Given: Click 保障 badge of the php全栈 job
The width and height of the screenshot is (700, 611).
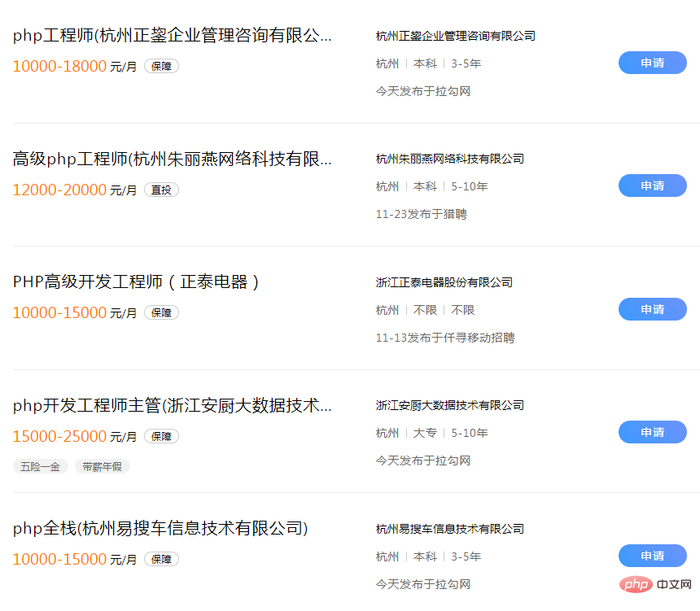Looking at the screenshot, I should point(161,559).
